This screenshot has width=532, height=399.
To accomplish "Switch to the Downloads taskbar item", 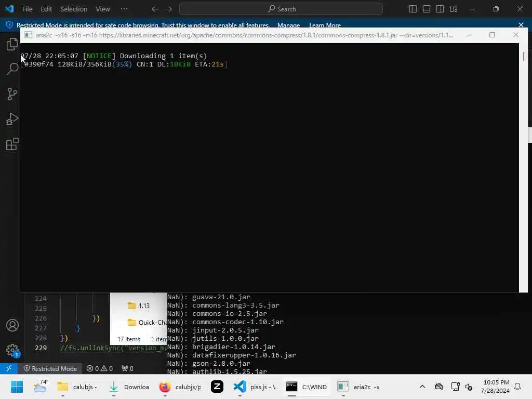I will click(129, 387).
